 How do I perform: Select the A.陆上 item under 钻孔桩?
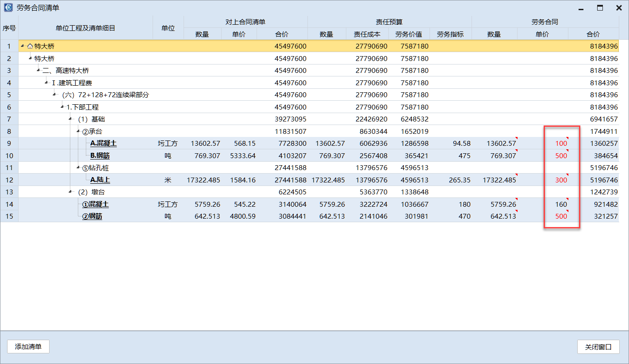(x=100, y=180)
